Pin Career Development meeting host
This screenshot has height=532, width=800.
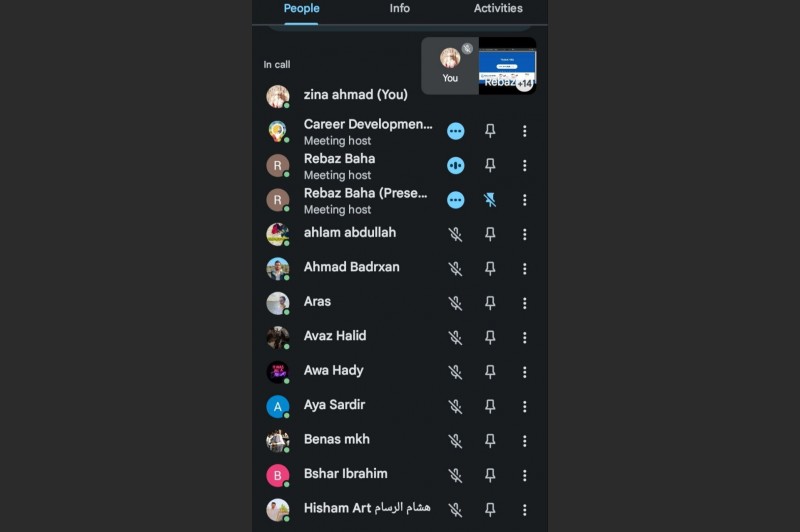490,131
